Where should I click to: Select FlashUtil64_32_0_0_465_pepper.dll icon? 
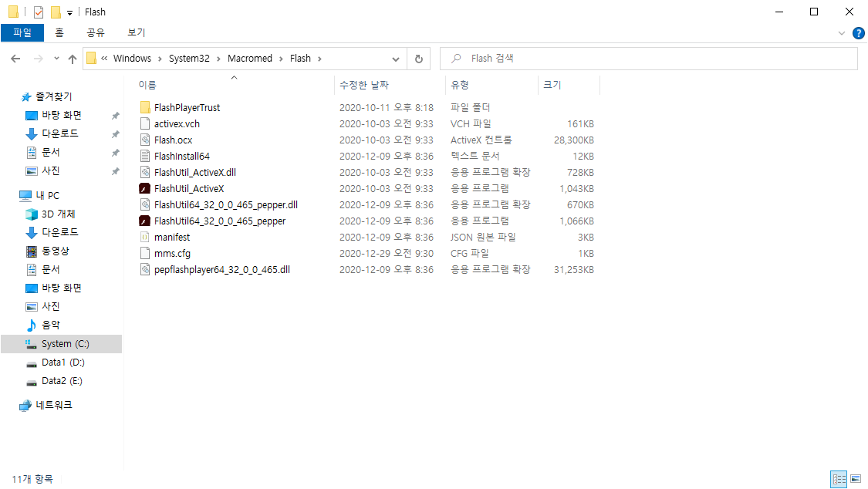tap(145, 204)
